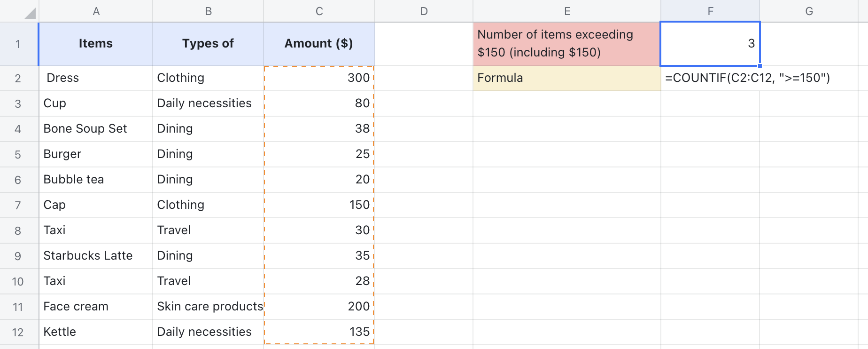868x349 pixels.
Task: Select the column F header
Action: point(710,10)
